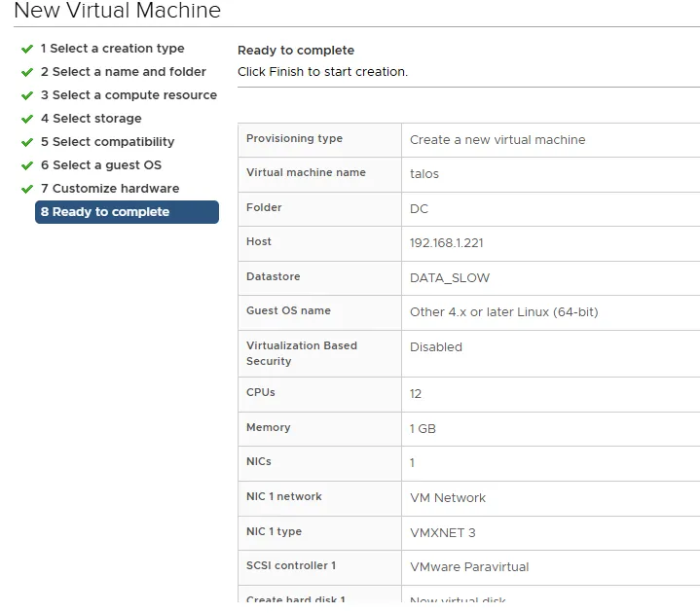The width and height of the screenshot is (700, 613).
Task: Navigate to step 5 Select compatibility
Action: tap(107, 142)
